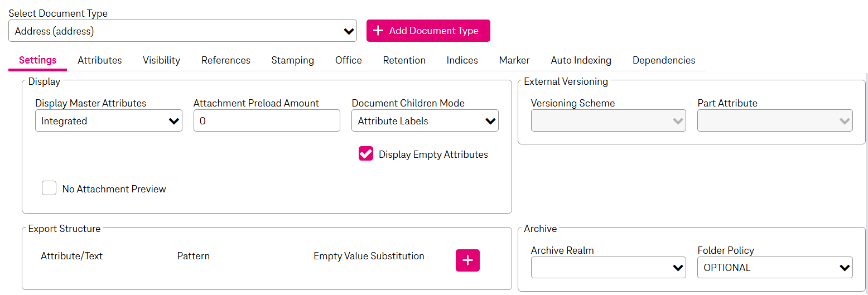Switch to the Settings tab
The image size is (868, 295).
tap(37, 60)
